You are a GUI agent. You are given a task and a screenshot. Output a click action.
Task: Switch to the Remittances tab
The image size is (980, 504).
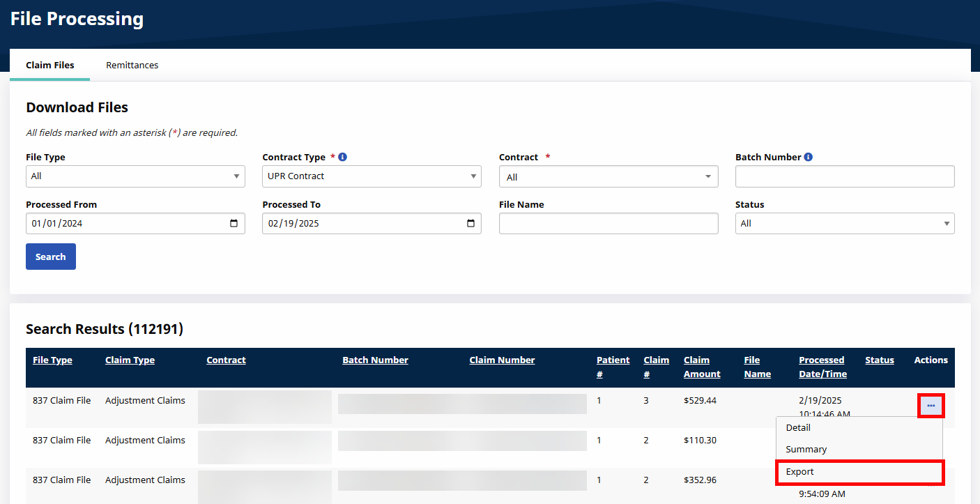pos(132,65)
